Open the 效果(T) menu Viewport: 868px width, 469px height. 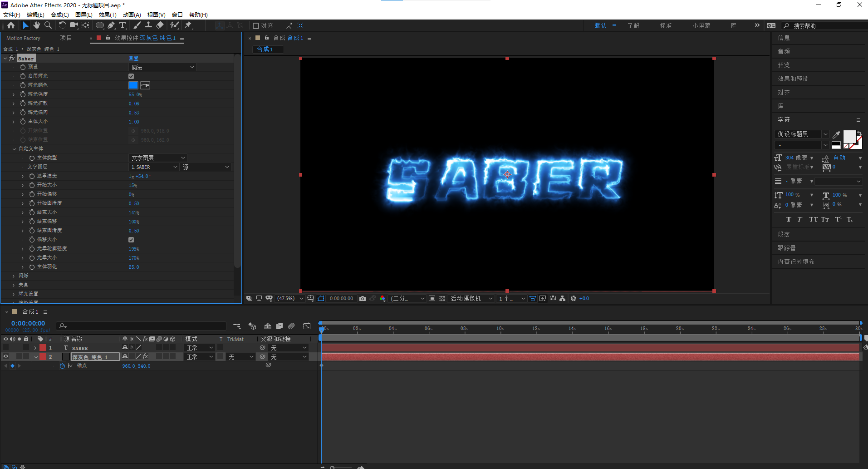[107, 15]
